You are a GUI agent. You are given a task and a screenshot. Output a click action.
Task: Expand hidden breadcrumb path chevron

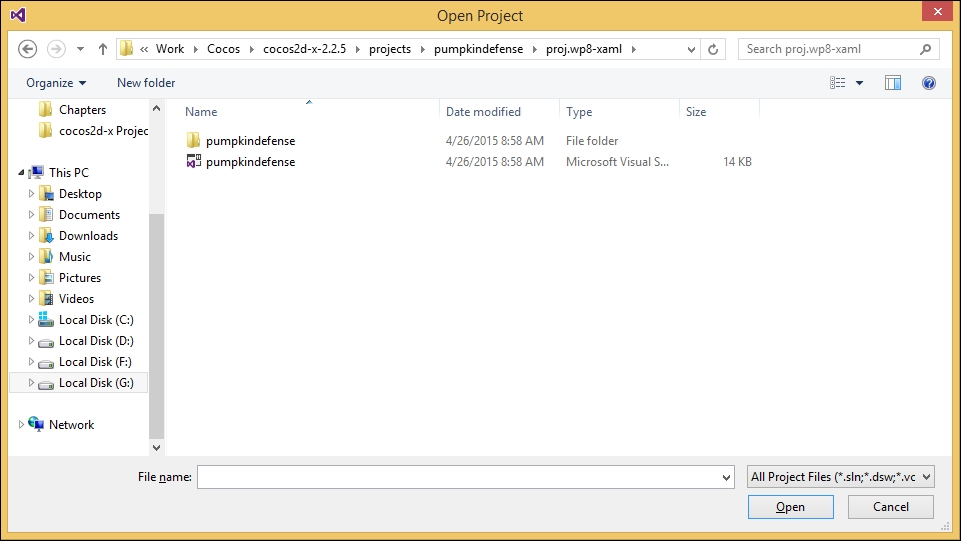tap(144, 49)
